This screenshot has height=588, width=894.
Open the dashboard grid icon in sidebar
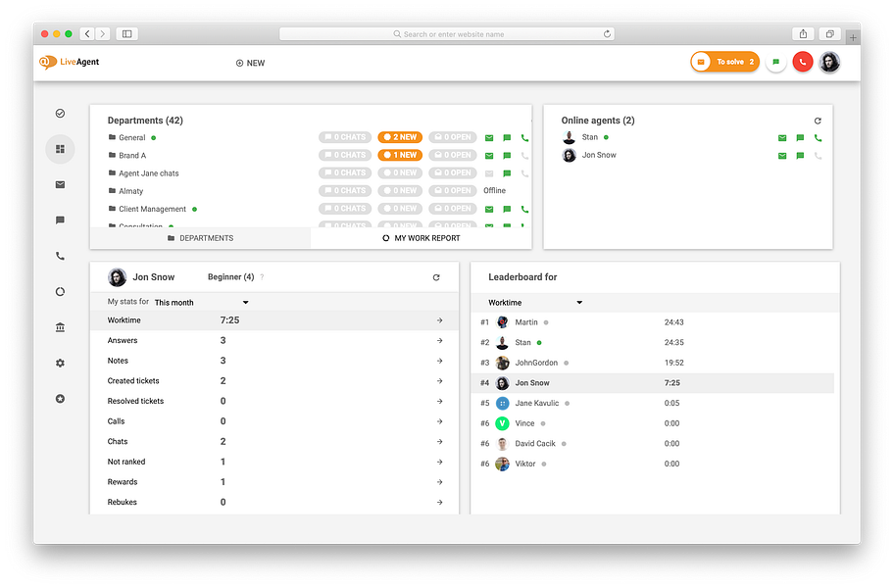pyautogui.click(x=60, y=149)
